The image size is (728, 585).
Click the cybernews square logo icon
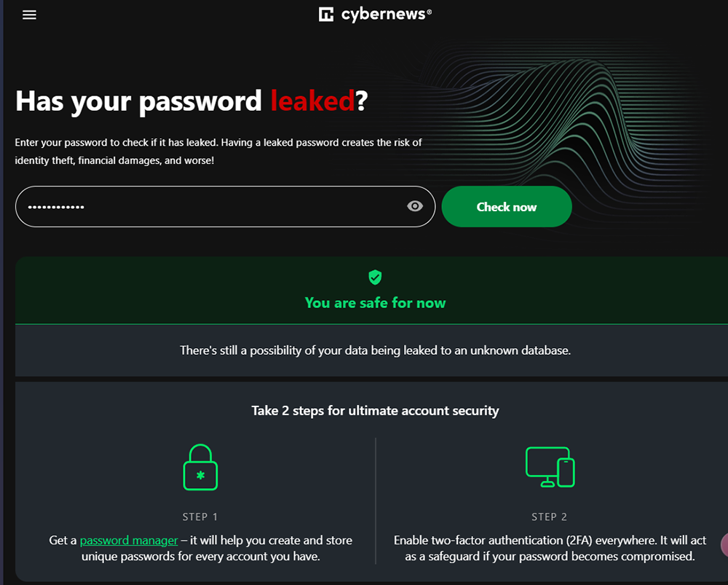[326, 15]
